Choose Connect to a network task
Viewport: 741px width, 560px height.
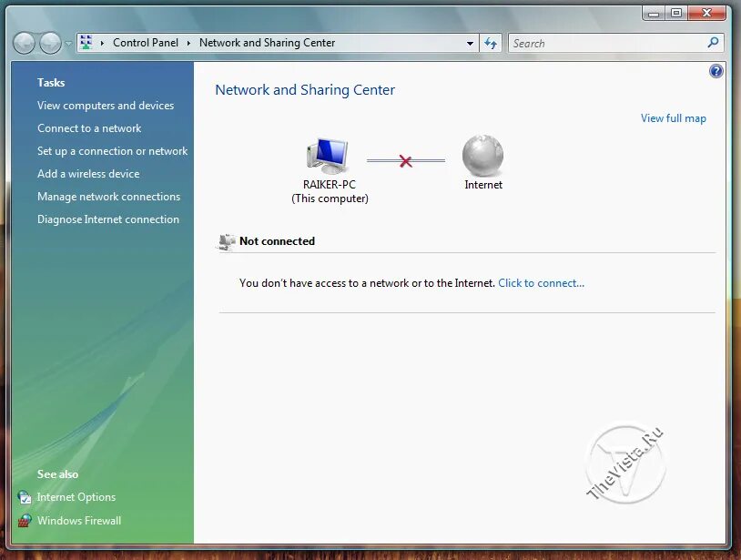(89, 128)
